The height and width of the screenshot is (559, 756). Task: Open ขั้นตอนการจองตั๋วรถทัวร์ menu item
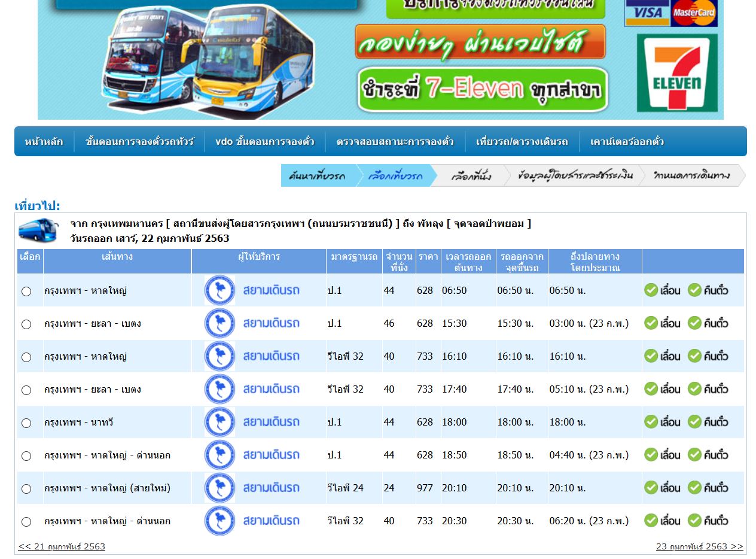click(x=139, y=142)
